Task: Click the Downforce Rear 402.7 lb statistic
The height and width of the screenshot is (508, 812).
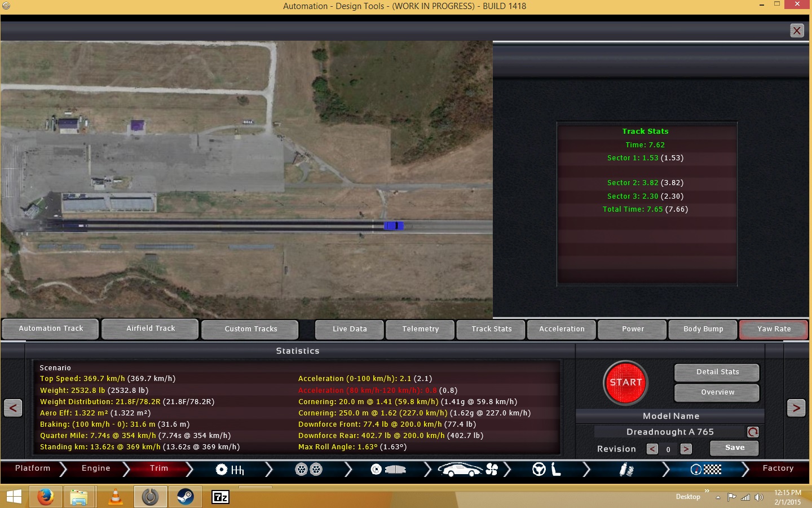Action: tap(391, 436)
